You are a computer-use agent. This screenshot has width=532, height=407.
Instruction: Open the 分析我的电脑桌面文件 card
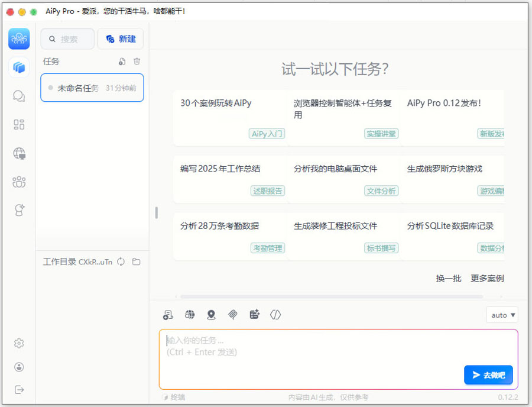343,179
